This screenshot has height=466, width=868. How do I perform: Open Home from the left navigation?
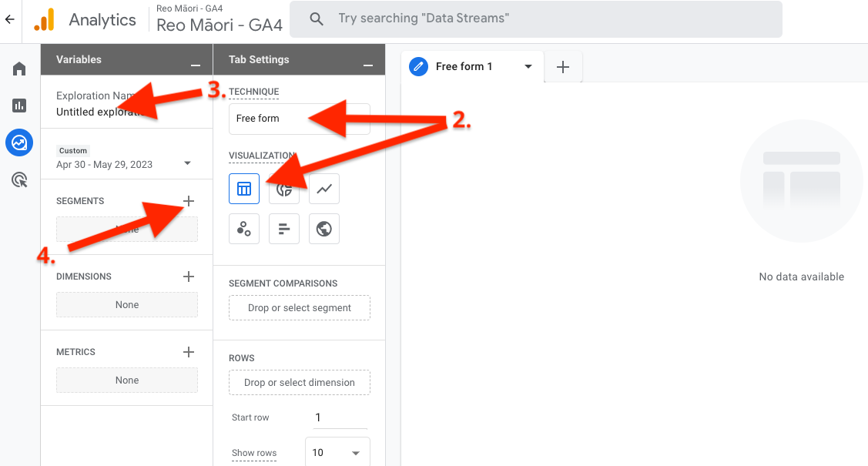18,68
